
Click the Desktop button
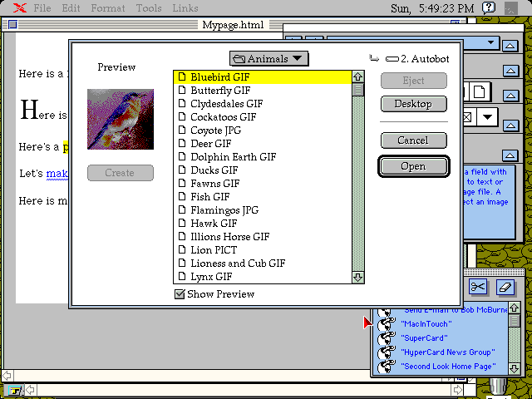point(413,104)
